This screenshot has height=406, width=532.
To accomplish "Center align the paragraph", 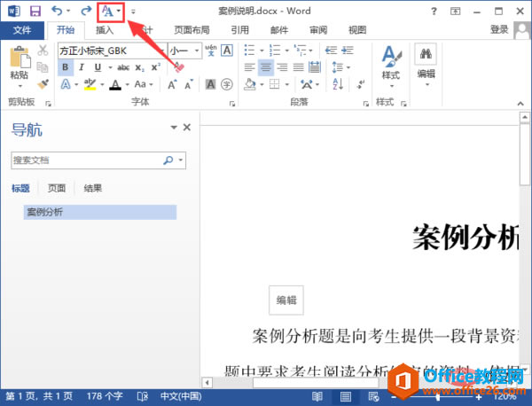I will [x=266, y=67].
